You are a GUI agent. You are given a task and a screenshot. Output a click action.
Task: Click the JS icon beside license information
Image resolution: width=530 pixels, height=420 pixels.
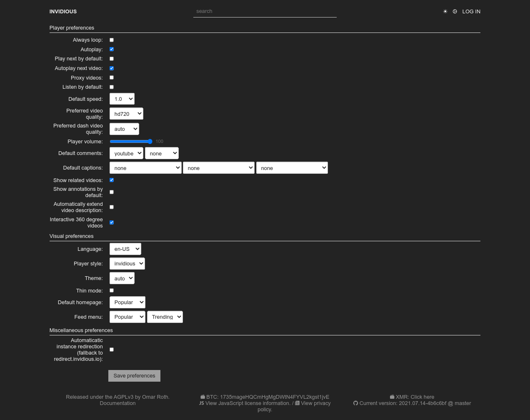click(201, 403)
